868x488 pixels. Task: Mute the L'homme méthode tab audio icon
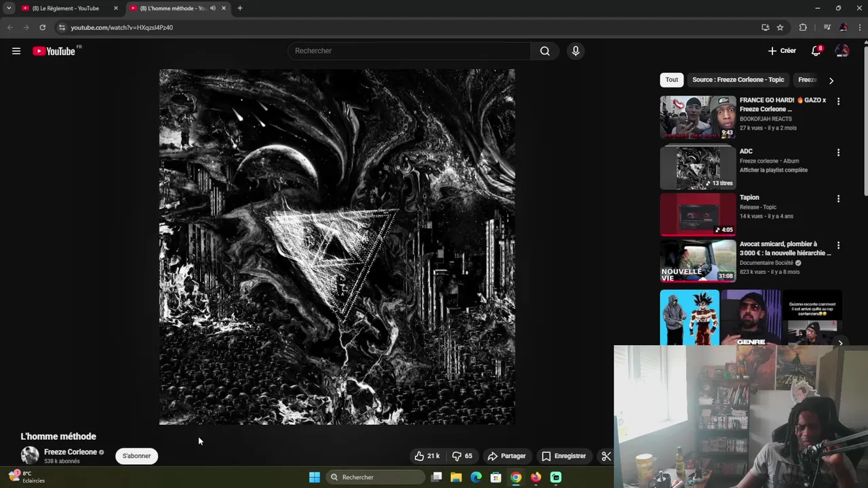[x=213, y=8]
